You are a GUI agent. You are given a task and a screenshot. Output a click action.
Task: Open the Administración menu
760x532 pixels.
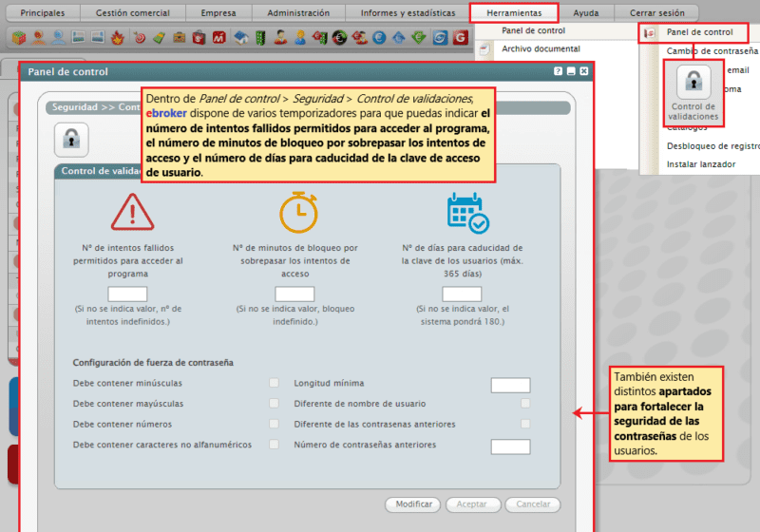(298, 13)
